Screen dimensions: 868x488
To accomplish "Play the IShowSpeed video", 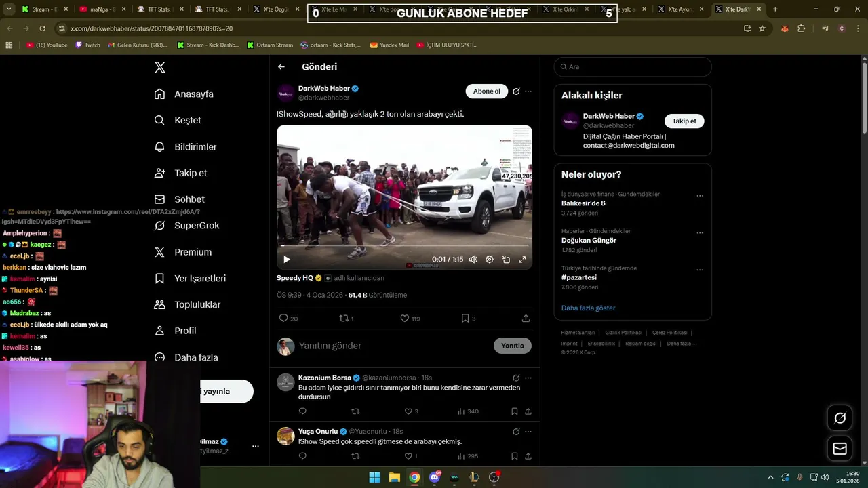I will point(286,260).
